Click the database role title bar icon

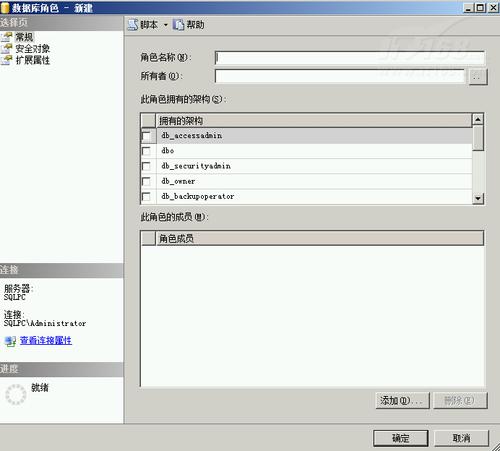click(x=5, y=8)
